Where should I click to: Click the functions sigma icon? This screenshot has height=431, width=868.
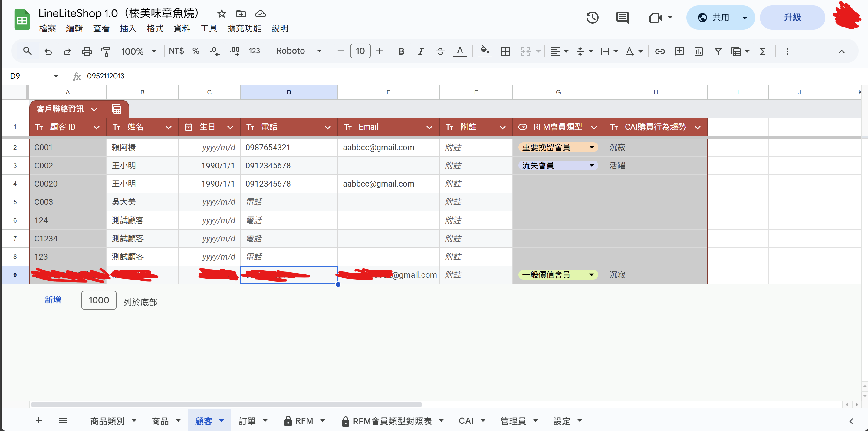click(763, 51)
